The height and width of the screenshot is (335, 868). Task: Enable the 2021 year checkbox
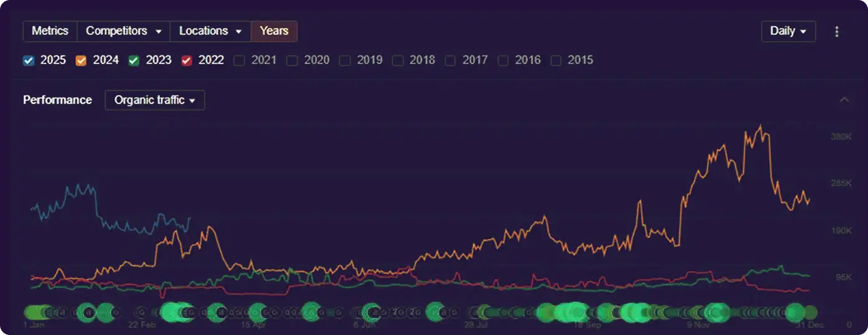click(x=239, y=60)
